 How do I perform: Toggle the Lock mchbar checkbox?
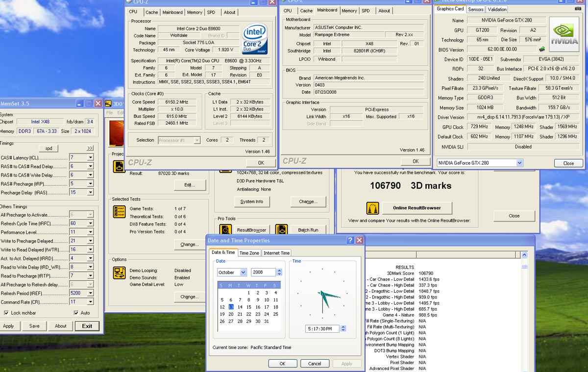[6, 313]
